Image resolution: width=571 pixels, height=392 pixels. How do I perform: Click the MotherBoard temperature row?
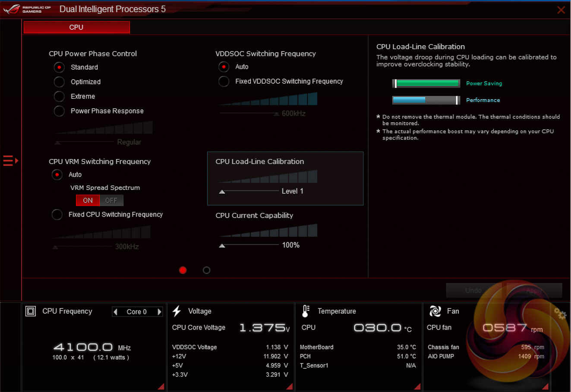point(358,347)
